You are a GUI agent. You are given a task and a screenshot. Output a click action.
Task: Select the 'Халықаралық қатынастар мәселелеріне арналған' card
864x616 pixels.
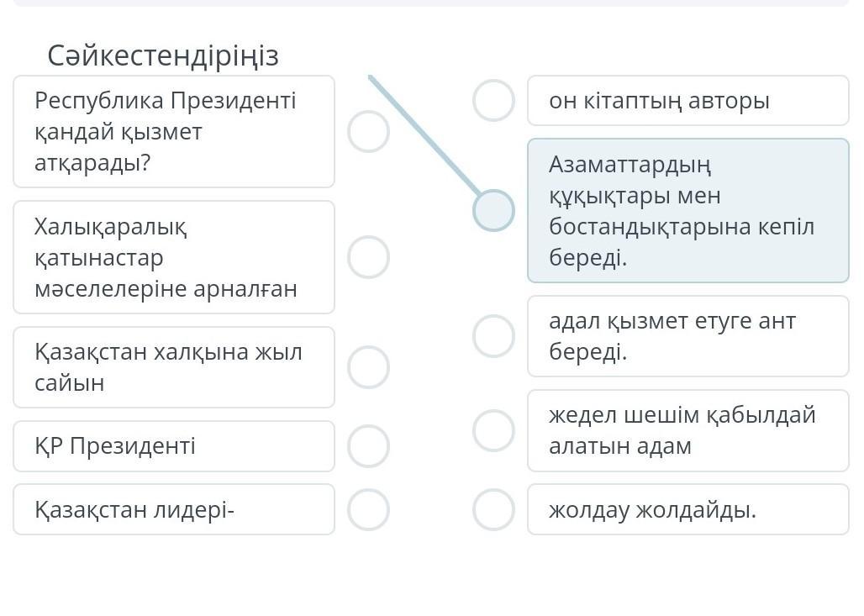pyautogui.click(x=174, y=257)
